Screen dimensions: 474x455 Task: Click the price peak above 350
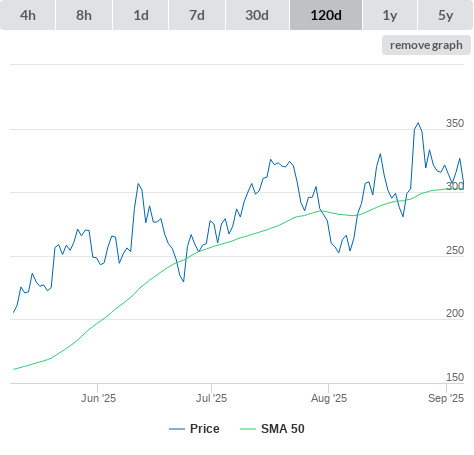[x=418, y=123]
